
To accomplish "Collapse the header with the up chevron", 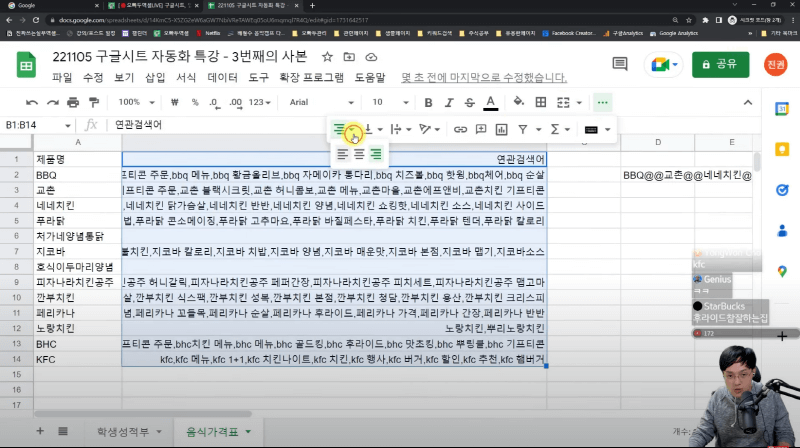I will [x=748, y=103].
